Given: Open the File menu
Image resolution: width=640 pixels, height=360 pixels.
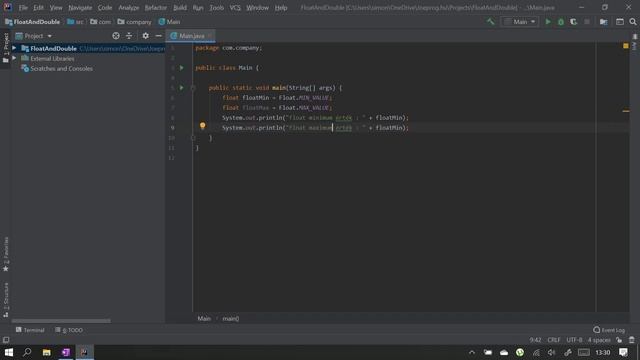Looking at the screenshot, I should coord(23,7).
